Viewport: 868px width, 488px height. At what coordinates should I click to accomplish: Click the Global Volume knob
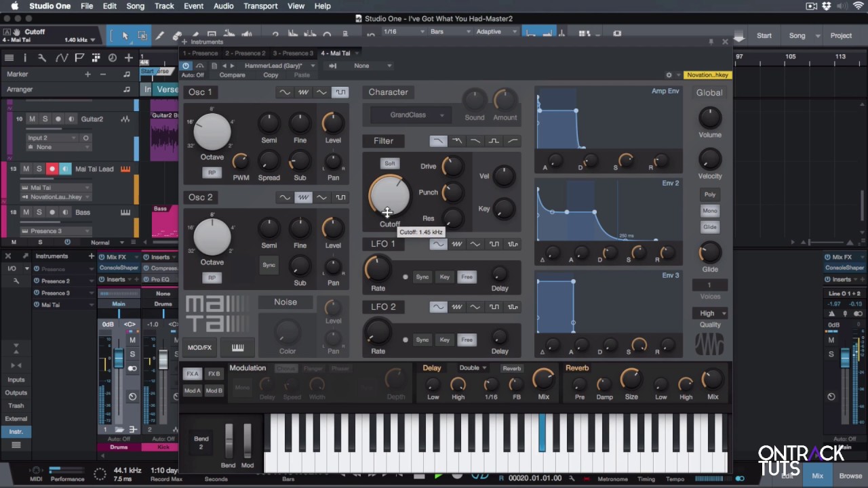click(x=710, y=118)
